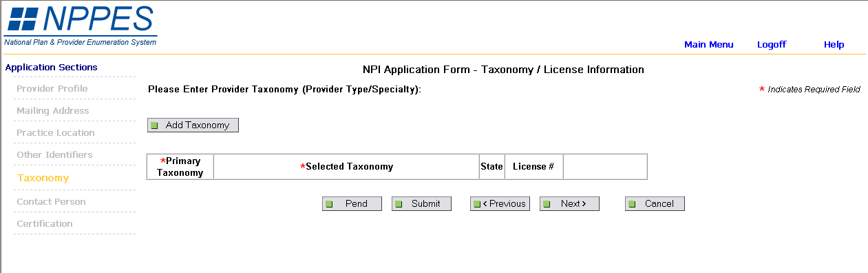The height and width of the screenshot is (273, 868).
Task: Click the Primary Taxonomy column header
Action: click(x=180, y=167)
